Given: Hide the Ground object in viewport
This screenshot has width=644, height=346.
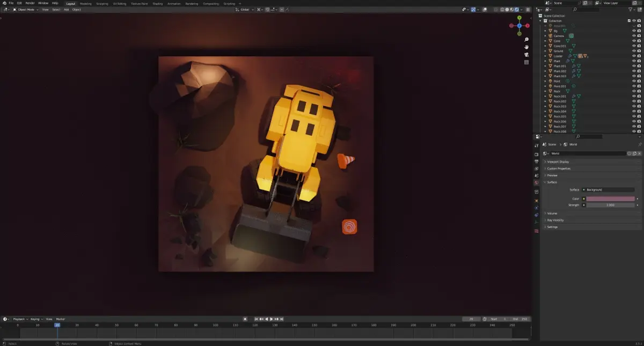Looking at the screenshot, I should point(634,51).
